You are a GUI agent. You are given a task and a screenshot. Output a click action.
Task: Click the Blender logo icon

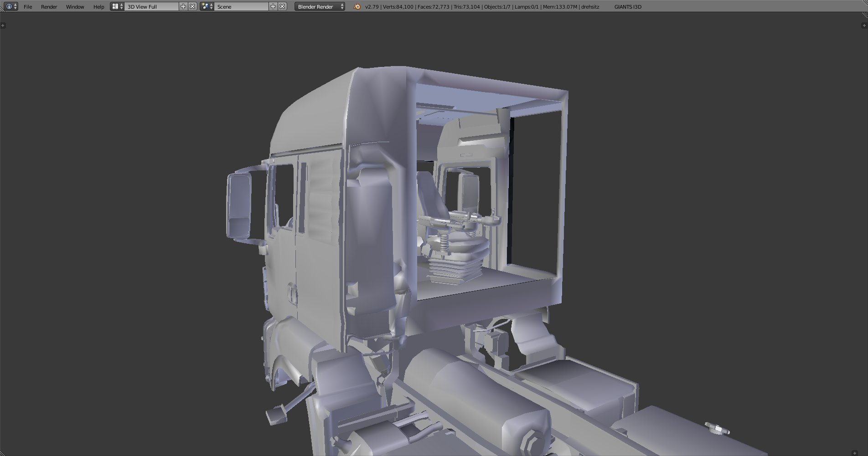357,6
